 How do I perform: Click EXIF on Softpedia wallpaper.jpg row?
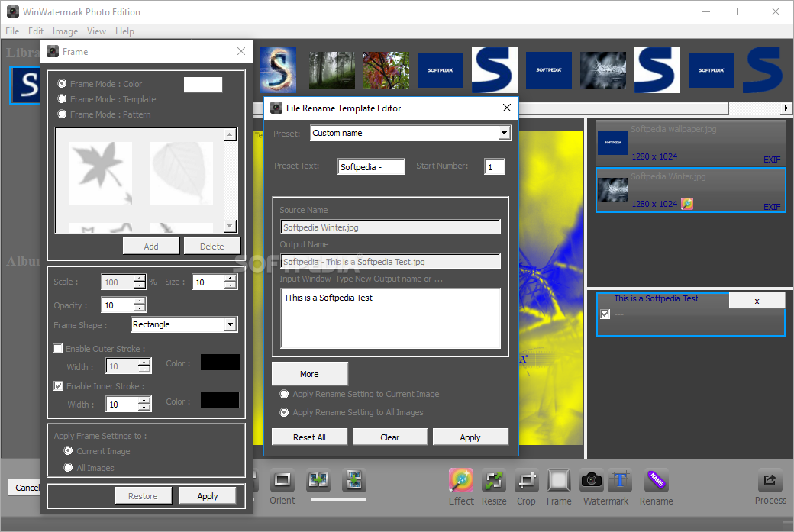pyautogui.click(x=772, y=160)
